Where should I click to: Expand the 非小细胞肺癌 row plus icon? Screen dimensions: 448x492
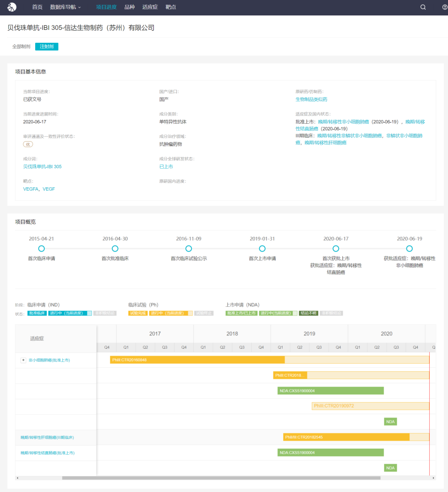(x=23, y=360)
